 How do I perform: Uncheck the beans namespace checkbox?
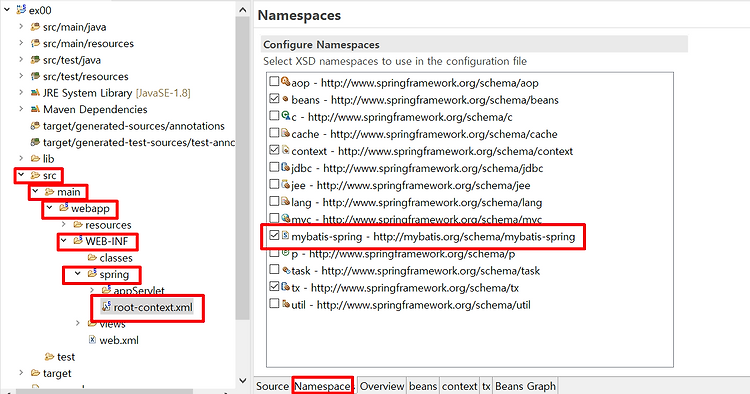(x=274, y=98)
